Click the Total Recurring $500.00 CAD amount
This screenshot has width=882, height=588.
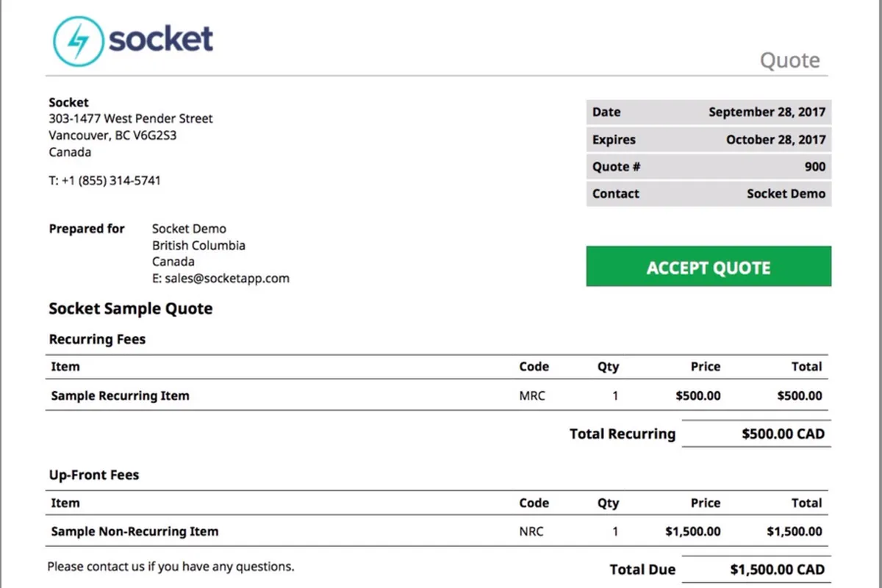[783, 434]
